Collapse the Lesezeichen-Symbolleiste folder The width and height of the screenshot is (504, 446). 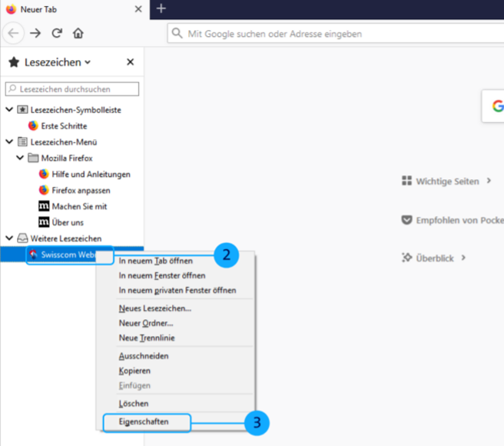[x=9, y=110]
